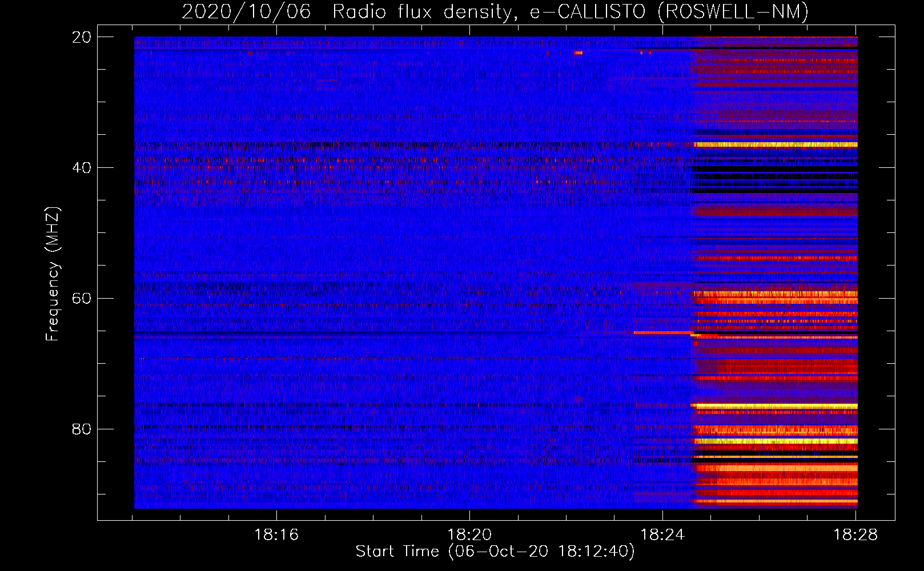This screenshot has width=924, height=571.
Task: Click the 'Frequency (MHZ)' y-axis label
Action: [53, 274]
